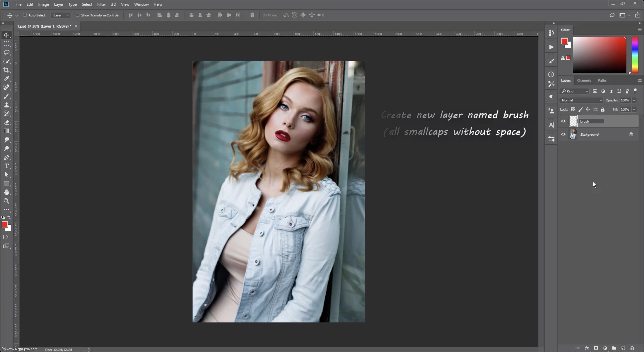
Task: Switch to the Channels tab
Action: tap(584, 80)
